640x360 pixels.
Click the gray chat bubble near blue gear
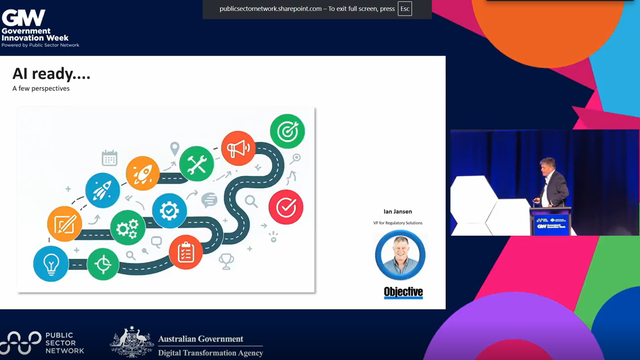[x=209, y=200]
